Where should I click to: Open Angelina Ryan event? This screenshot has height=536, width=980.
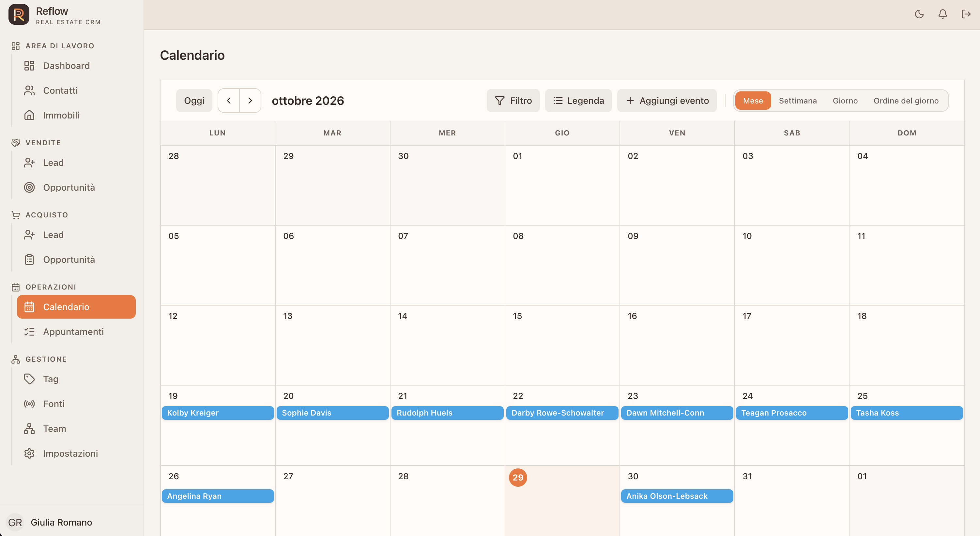coord(218,496)
